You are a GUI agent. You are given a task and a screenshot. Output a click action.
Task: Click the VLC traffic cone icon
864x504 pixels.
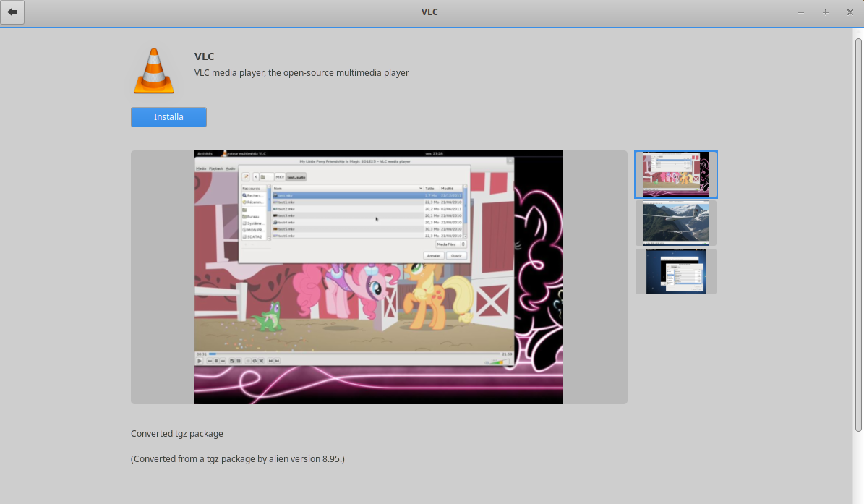point(154,71)
